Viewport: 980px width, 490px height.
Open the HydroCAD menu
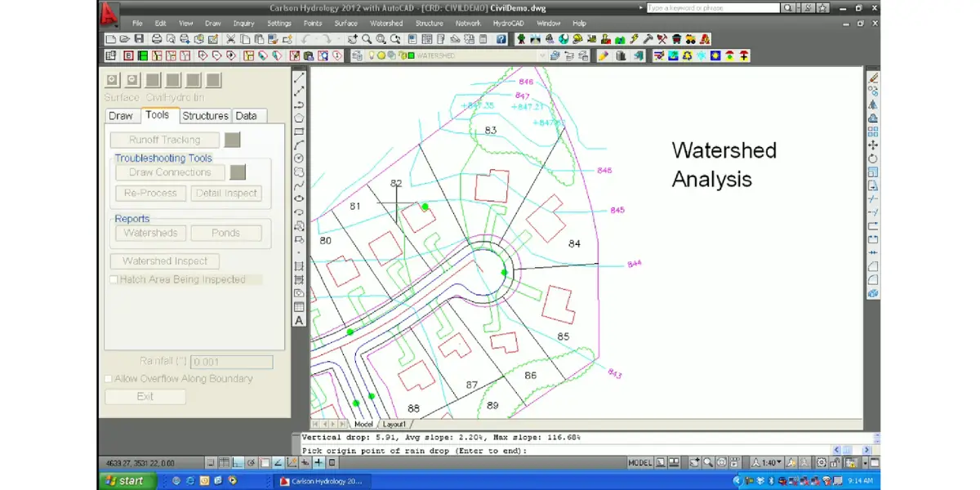pyautogui.click(x=509, y=23)
